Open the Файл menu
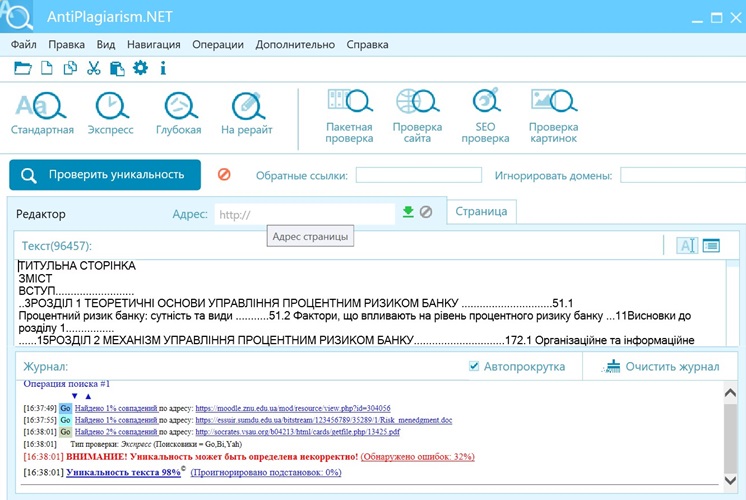Screen dimensions: 746x500 tap(23, 44)
